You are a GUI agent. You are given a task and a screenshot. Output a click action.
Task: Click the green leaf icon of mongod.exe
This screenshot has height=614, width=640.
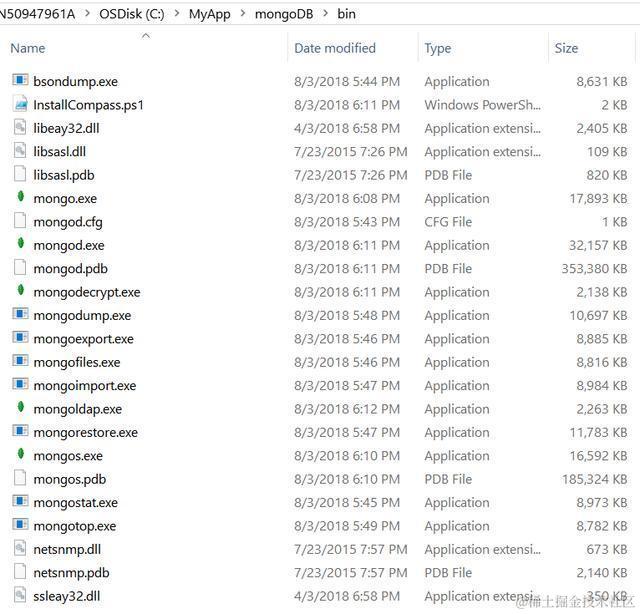click(x=21, y=244)
